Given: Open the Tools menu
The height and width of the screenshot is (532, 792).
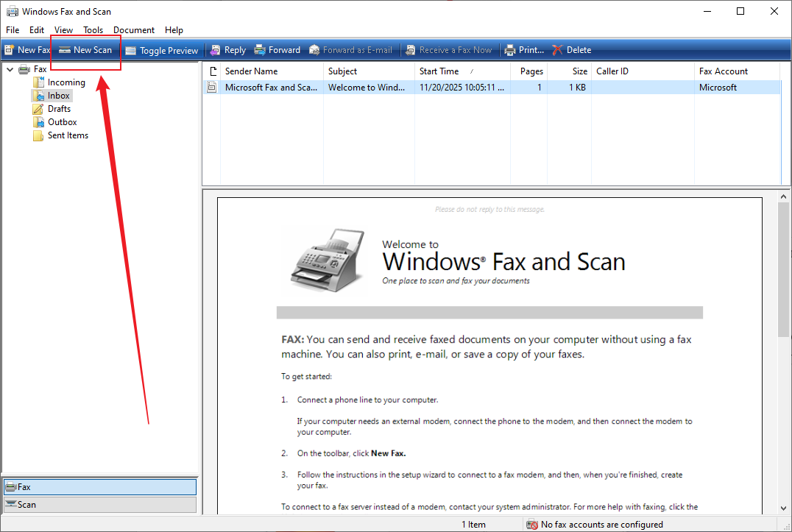Looking at the screenshot, I should tap(93, 29).
